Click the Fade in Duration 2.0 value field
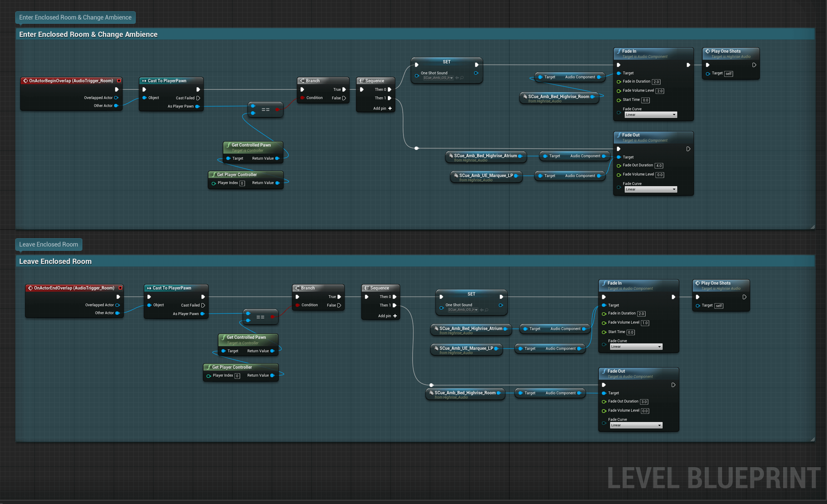Viewport: 827px width, 504px height. 657,81
